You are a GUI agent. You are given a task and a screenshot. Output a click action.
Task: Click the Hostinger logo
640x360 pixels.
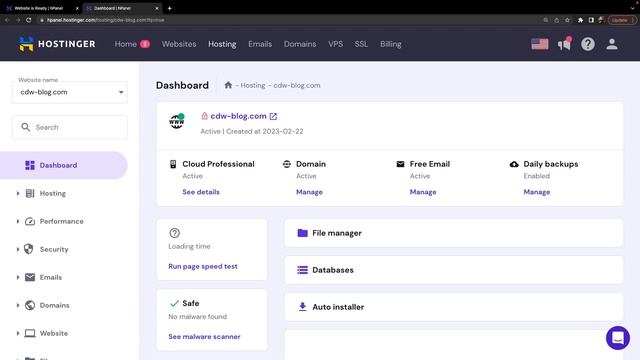(x=57, y=44)
